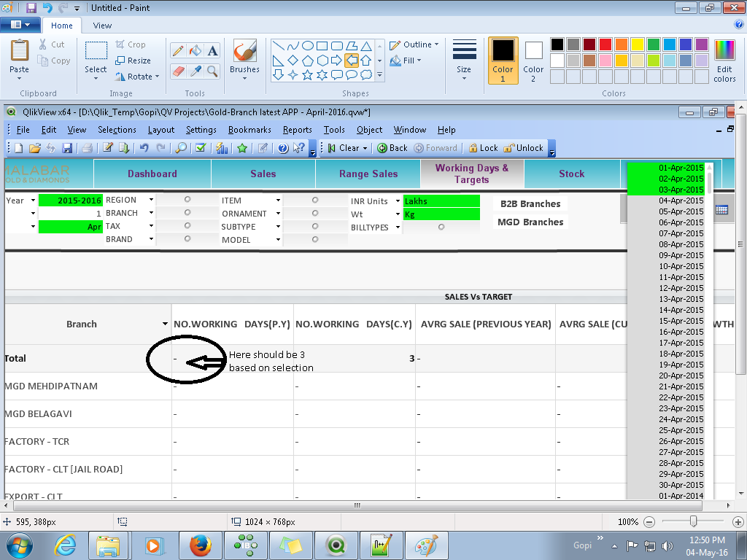Image resolution: width=747 pixels, height=560 pixels.
Task: Open Internet Explorer from the taskbar
Action: point(65,545)
